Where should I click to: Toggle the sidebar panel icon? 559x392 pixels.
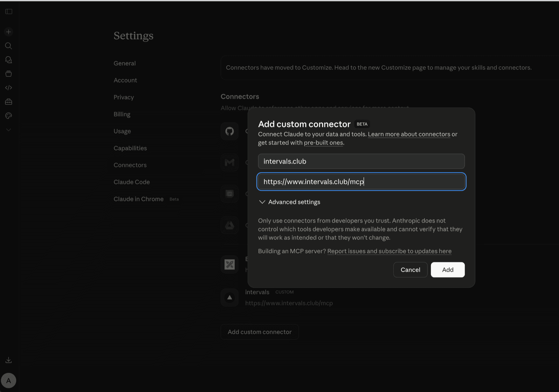(x=9, y=12)
